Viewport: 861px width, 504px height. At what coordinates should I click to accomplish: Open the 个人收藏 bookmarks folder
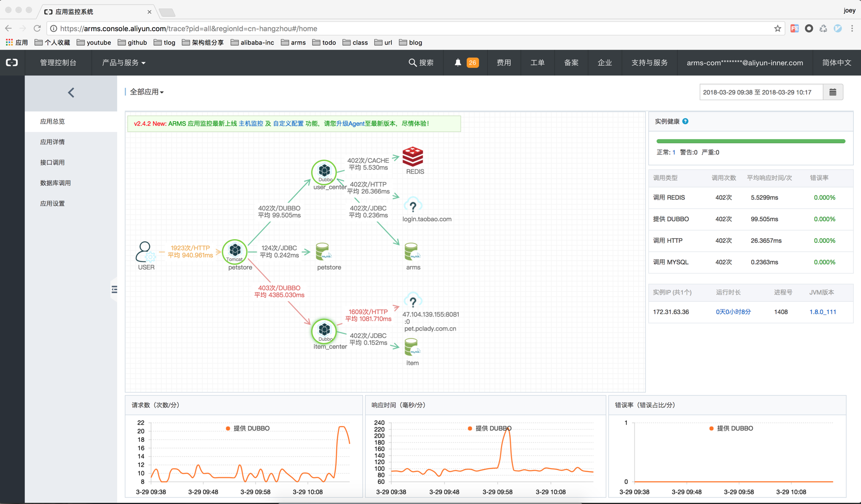coord(52,43)
